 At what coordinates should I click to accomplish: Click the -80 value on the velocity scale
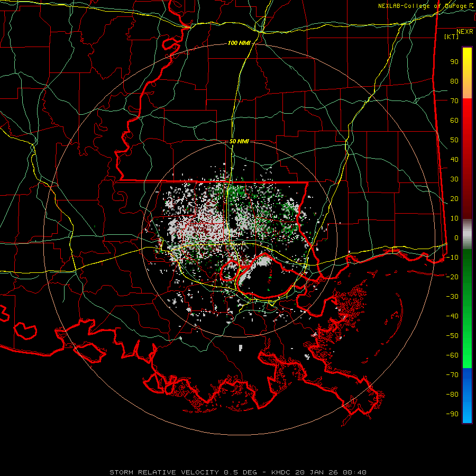(x=452, y=395)
